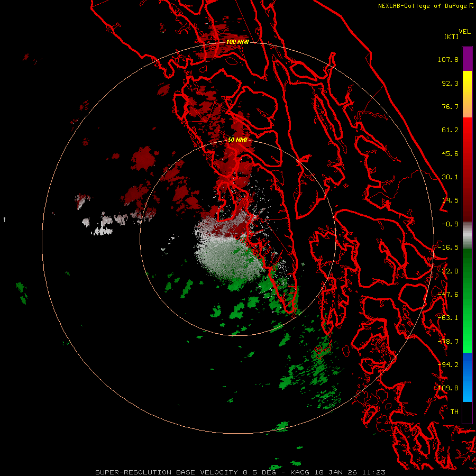Click the 100 NMI range ring label
The height and width of the screenshot is (476, 476).
237,42
